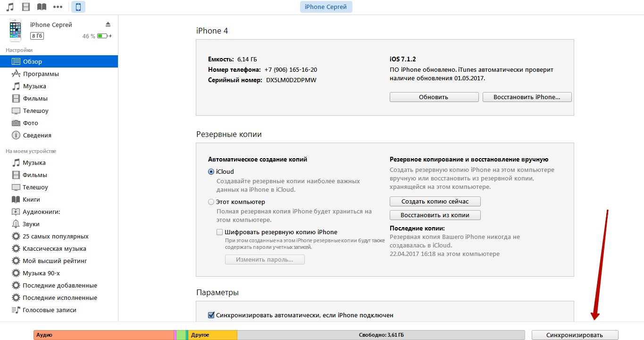Expand the three-dots more libraries menu
This screenshot has height=340, width=644.
tap(58, 7)
